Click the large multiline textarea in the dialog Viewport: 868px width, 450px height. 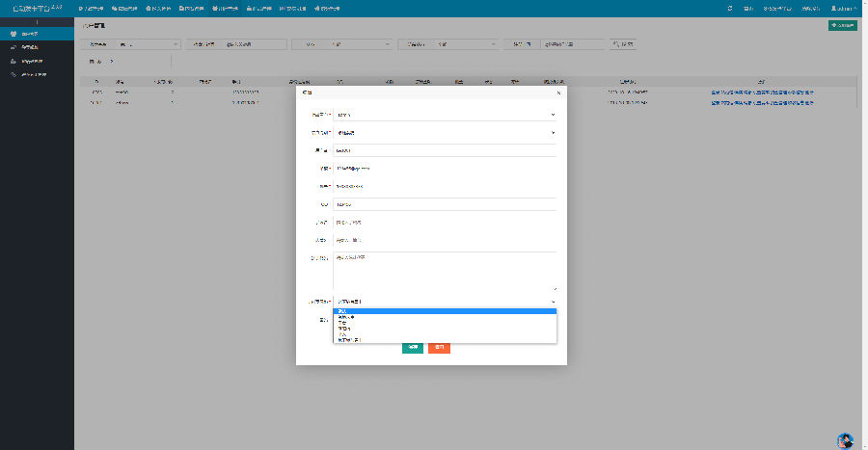click(445, 271)
